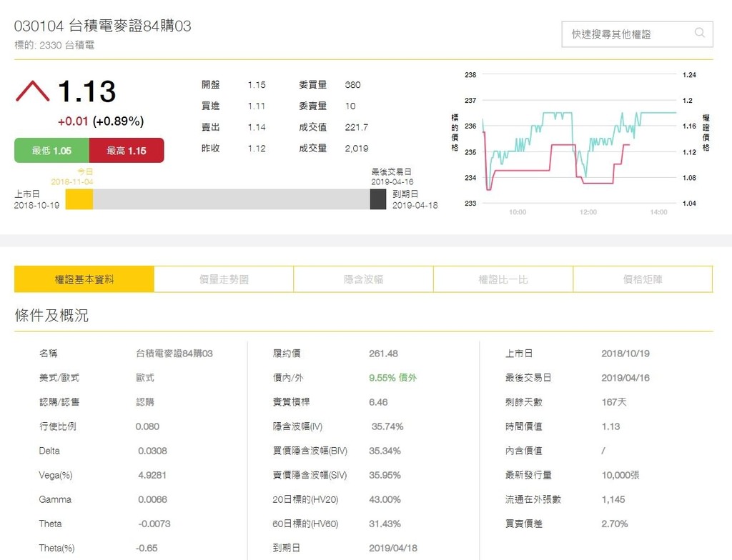Click the search magnifier icon
732x560 pixels.
coord(699,33)
